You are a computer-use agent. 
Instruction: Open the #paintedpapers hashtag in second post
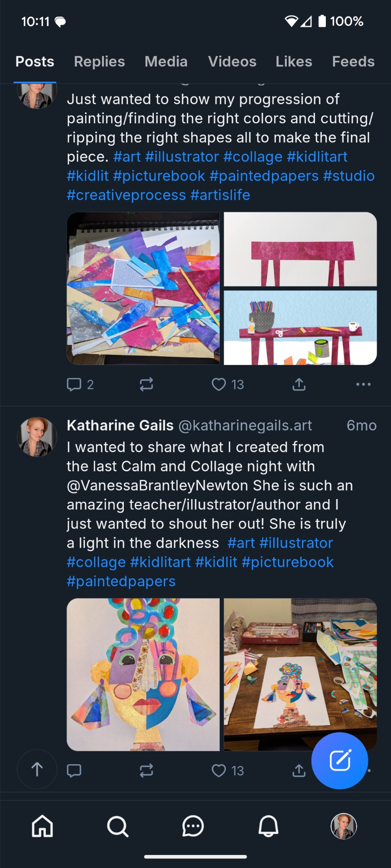(x=121, y=581)
